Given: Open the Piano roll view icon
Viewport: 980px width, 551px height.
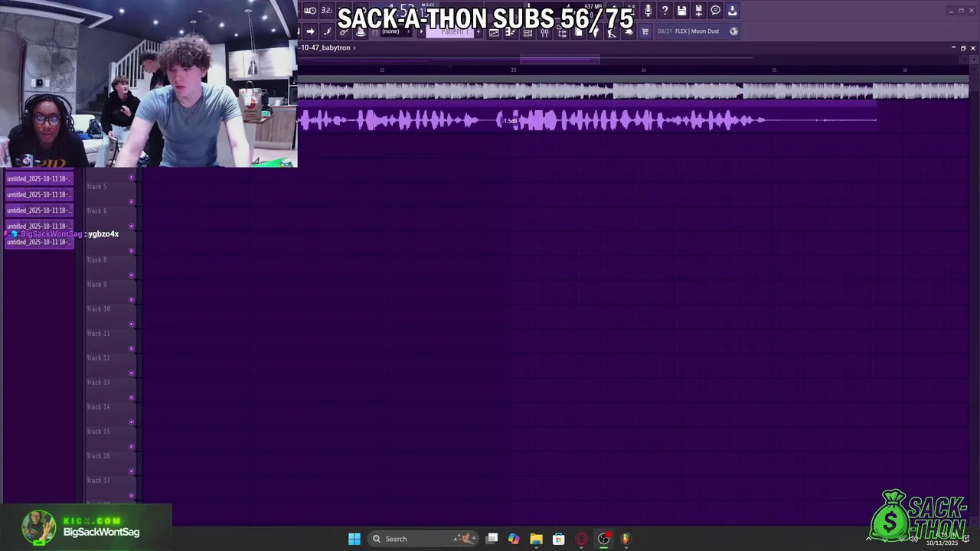Looking at the screenshot, I should point(511,32).
